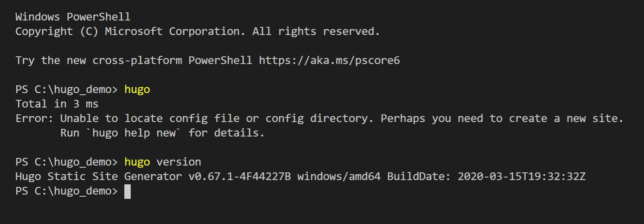
Task: Click the "version" argument text
Action: tap(179, 162)
